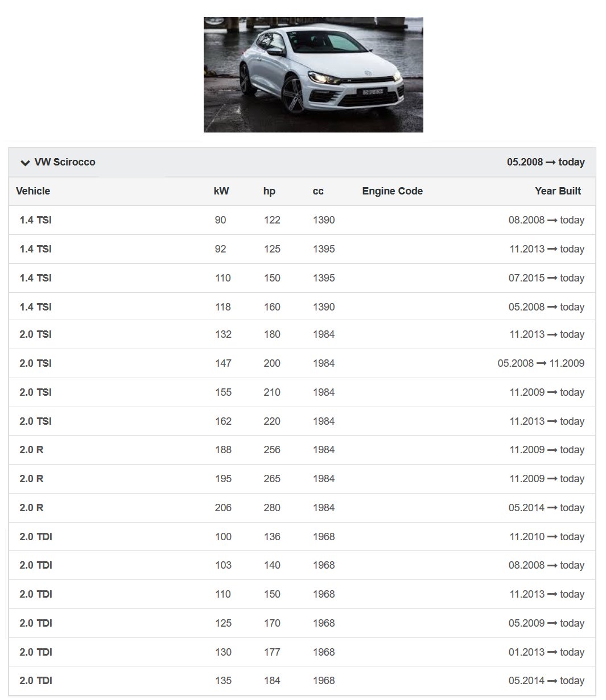Click the VW Scirocco heading text

(65, 162)
